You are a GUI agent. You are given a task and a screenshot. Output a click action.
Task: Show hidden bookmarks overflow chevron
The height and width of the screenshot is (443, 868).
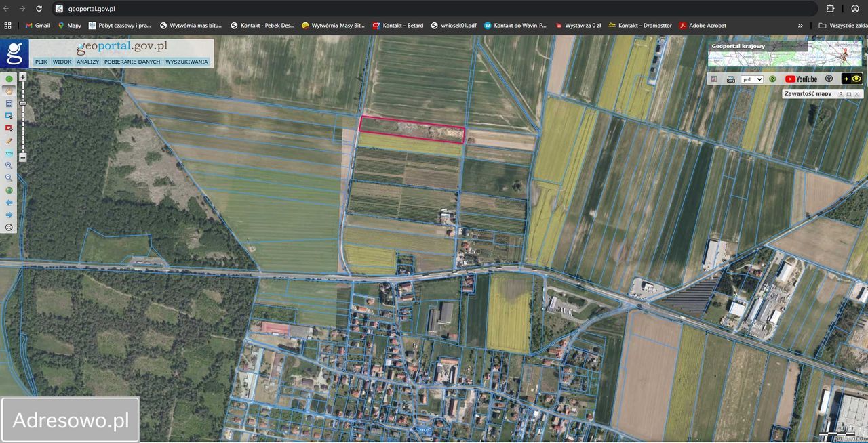coord(800,26)
